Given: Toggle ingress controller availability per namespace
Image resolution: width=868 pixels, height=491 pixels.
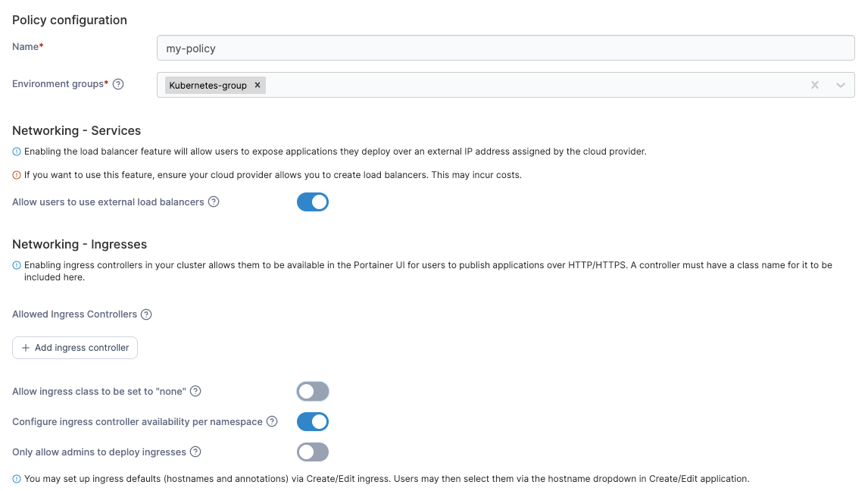Looking at the screenshot, I should 313,422.
